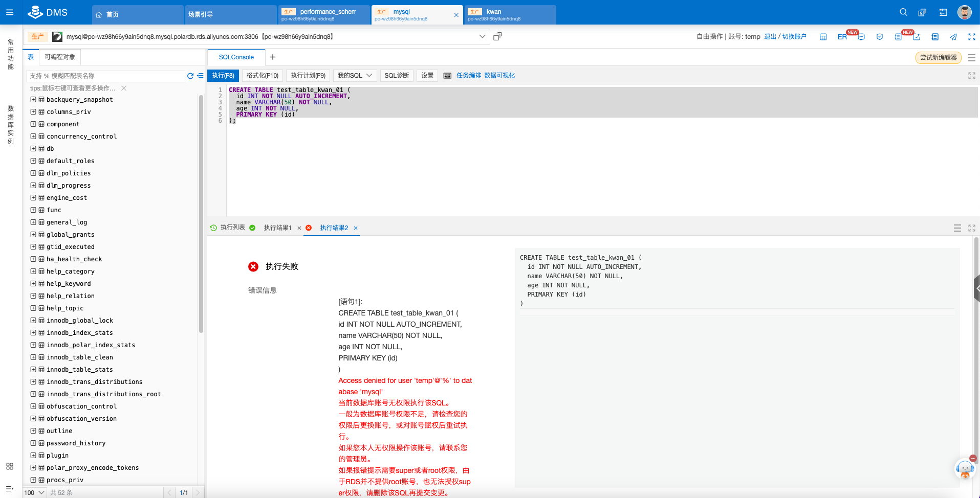
Task: Open keyboard shortcuts icon beside 任务编排
Action: (x=446, y=75)
